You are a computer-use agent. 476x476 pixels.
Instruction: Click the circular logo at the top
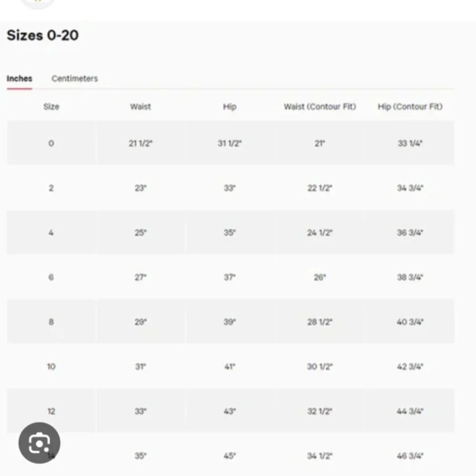tap(38, 2)
